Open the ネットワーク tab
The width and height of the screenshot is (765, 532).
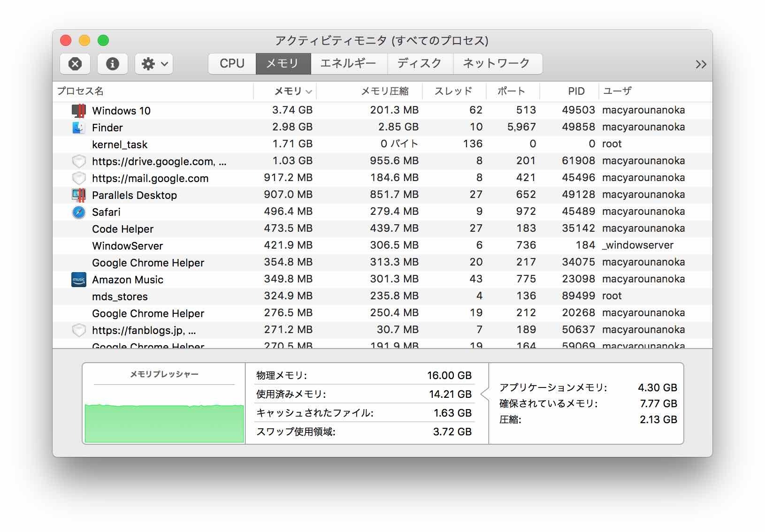click(x=497, y=63)
